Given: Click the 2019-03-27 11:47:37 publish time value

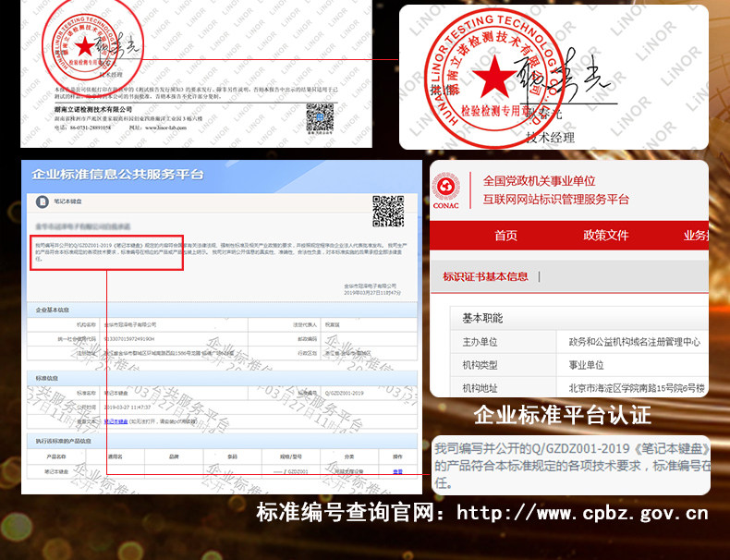Looking at the screenshot, I should coord(128,408).
